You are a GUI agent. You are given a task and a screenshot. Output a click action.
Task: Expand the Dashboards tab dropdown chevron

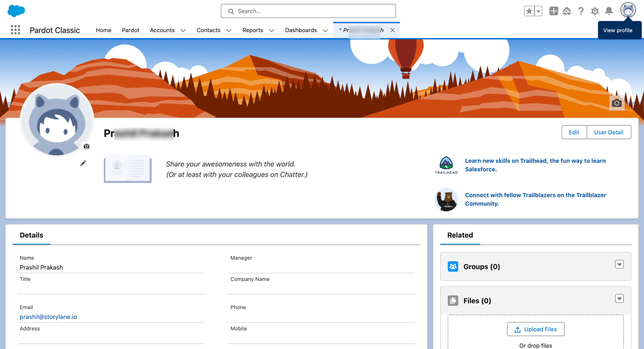tap(325, 30)
